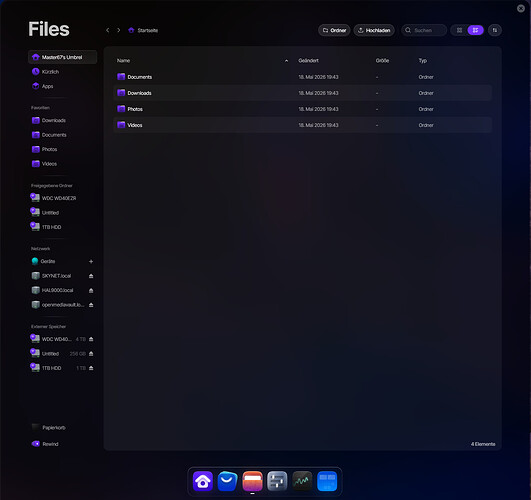The width and height of the screenshot is (531, 500).
Task: Open Kürzlich (recent files) in sidebar
Action: click(x=62, y=72)
